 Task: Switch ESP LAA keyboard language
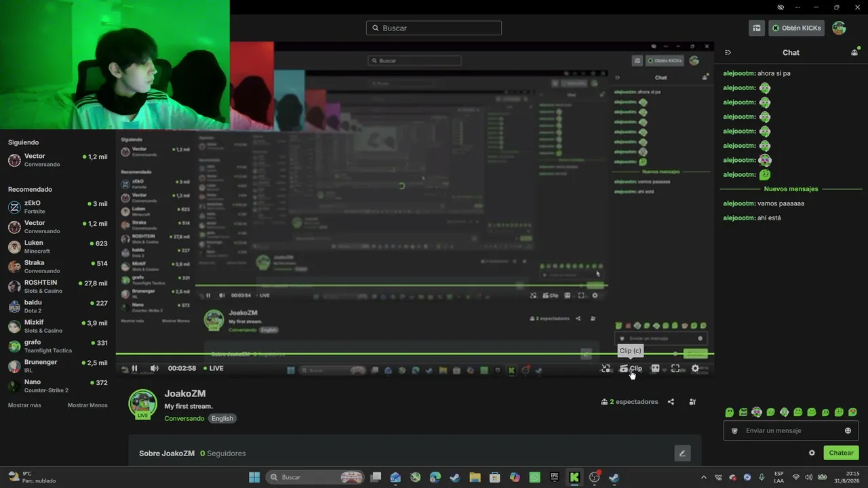click(779, 477)
